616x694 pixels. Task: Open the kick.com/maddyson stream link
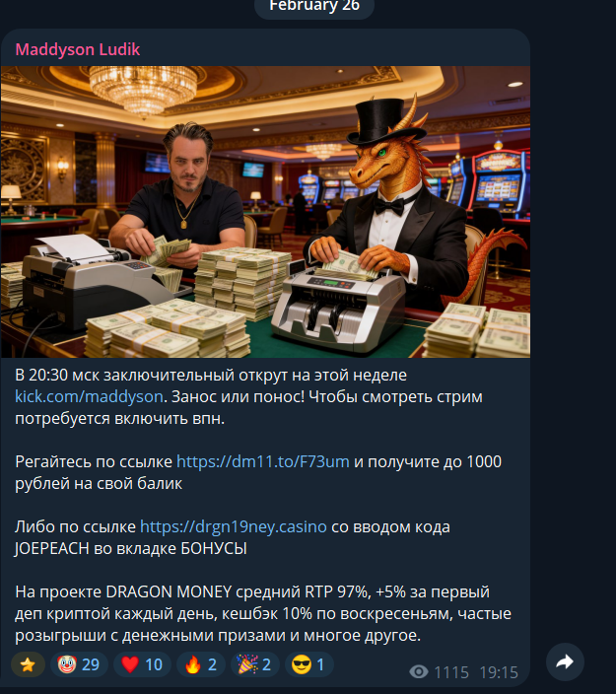point(89,396)
